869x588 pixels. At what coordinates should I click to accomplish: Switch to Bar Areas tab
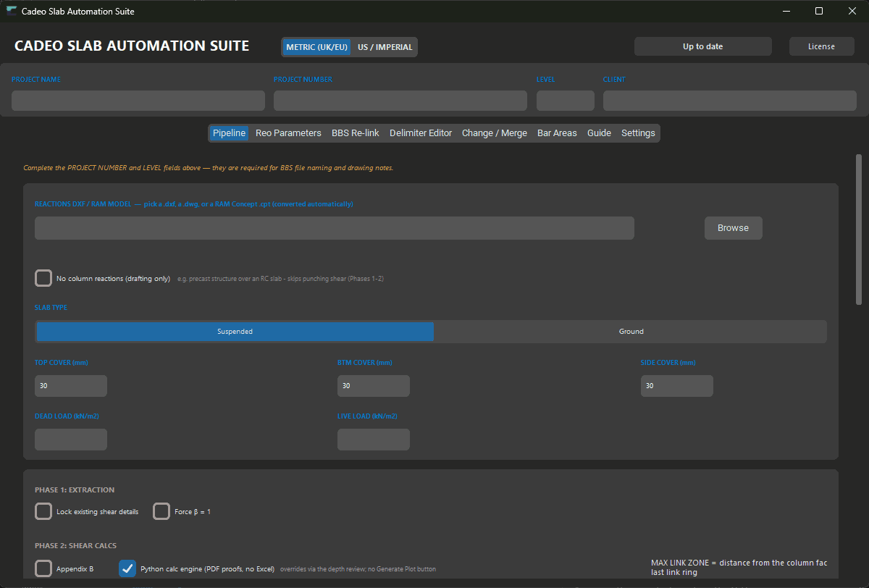coord(557,133)
